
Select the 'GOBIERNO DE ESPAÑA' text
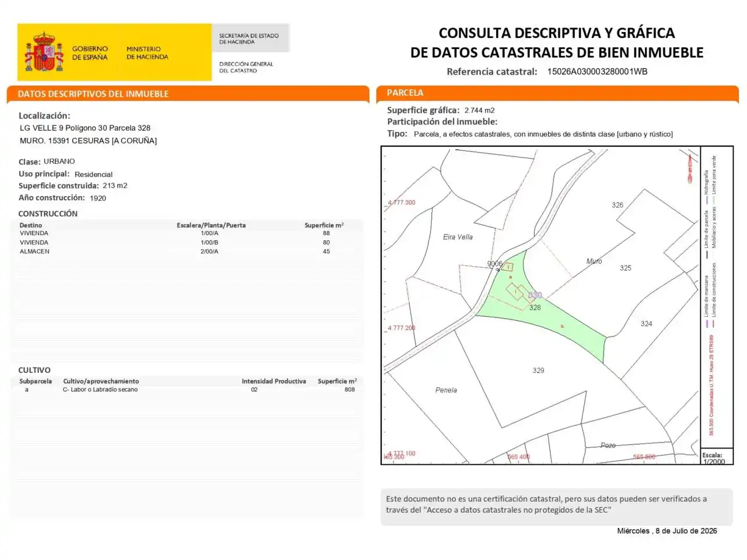(90, 53)
